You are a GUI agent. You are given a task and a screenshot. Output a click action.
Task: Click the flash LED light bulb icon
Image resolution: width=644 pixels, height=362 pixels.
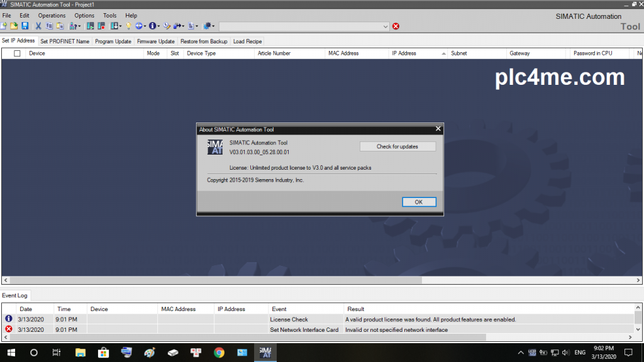click(128, 26)
